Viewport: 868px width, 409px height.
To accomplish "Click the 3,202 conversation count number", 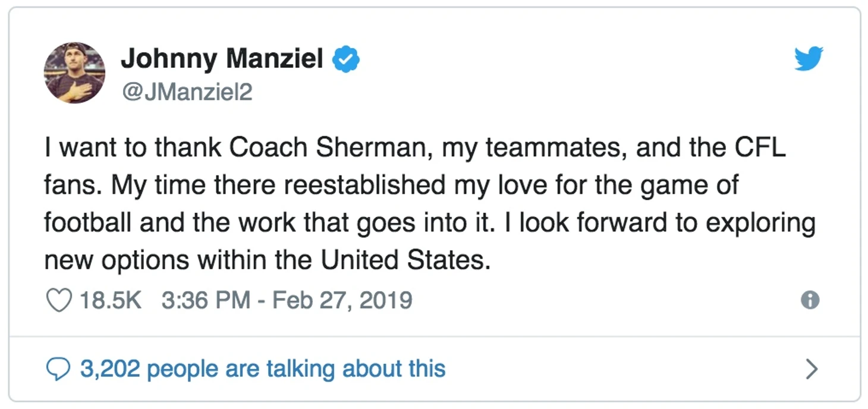I will click(110, 369).
